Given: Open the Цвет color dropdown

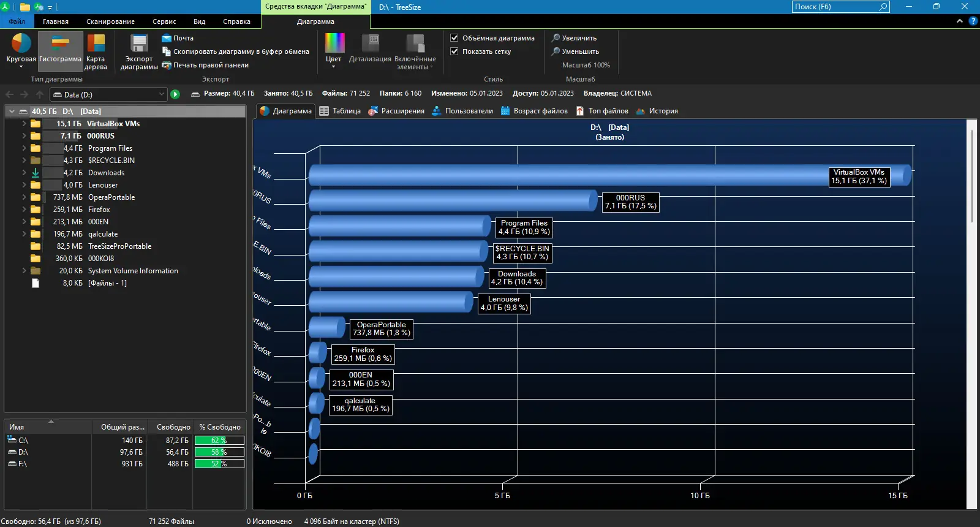Looking at the screenshot, I should click(x=334, y=49).
